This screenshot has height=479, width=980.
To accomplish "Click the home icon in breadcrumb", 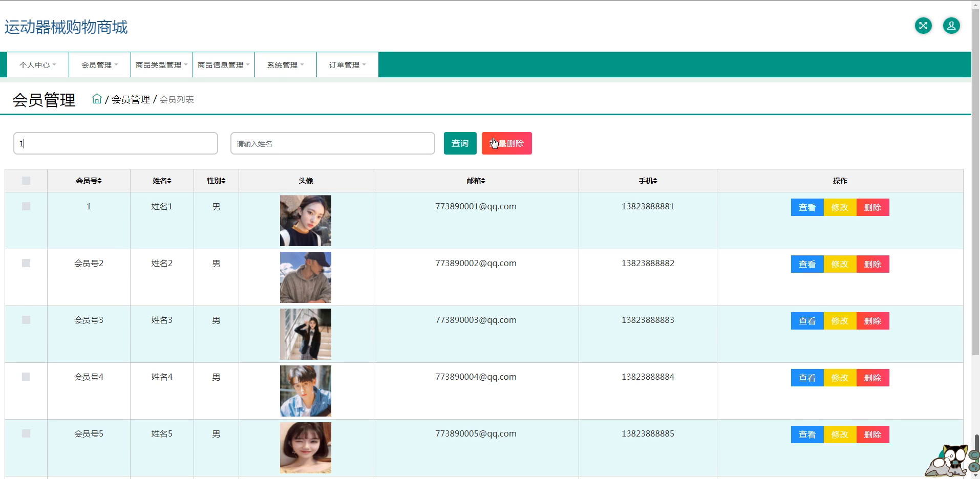I will click(x=97, y=99).
